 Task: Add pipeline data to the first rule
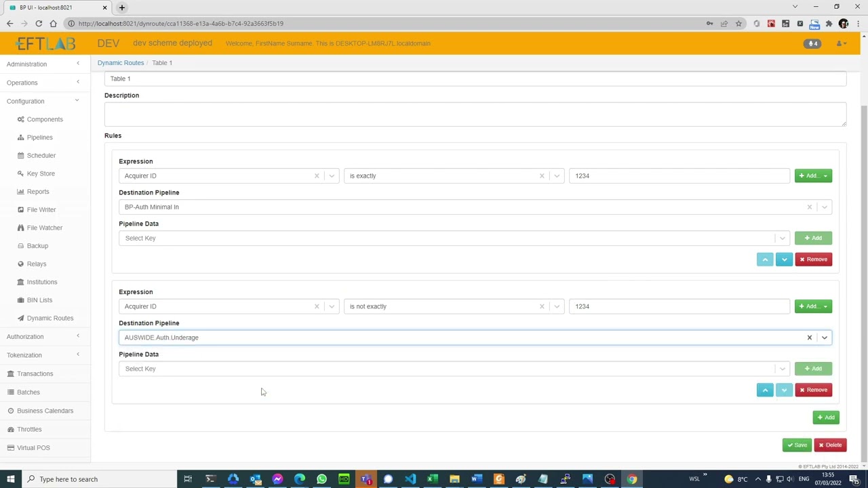(x=813, y=238)
